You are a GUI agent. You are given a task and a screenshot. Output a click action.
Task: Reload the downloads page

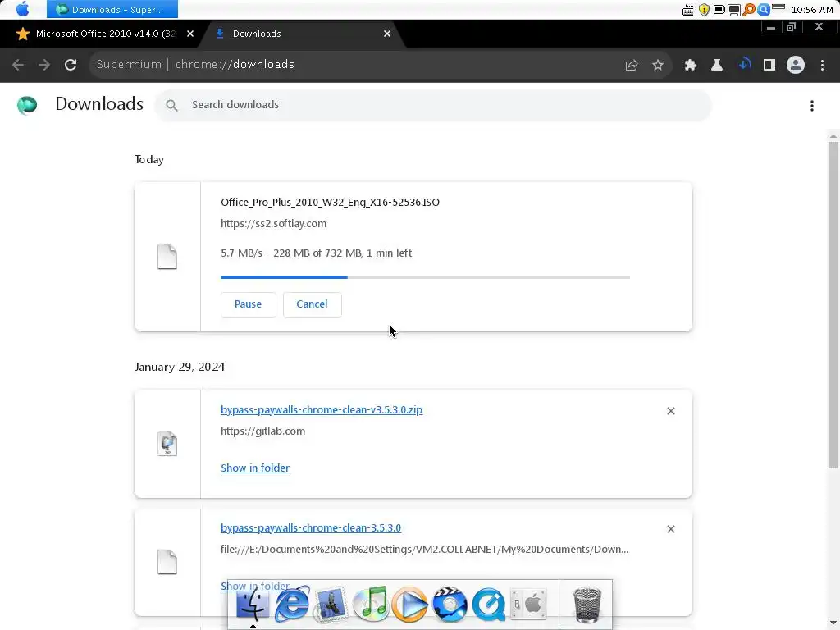pos(71,65)
